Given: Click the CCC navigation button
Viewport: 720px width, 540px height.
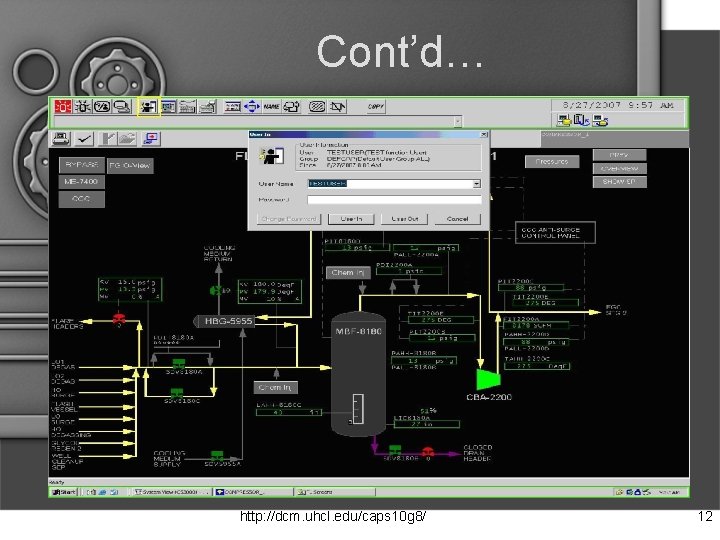Looking at the screenshot, I should pos(82,199).
